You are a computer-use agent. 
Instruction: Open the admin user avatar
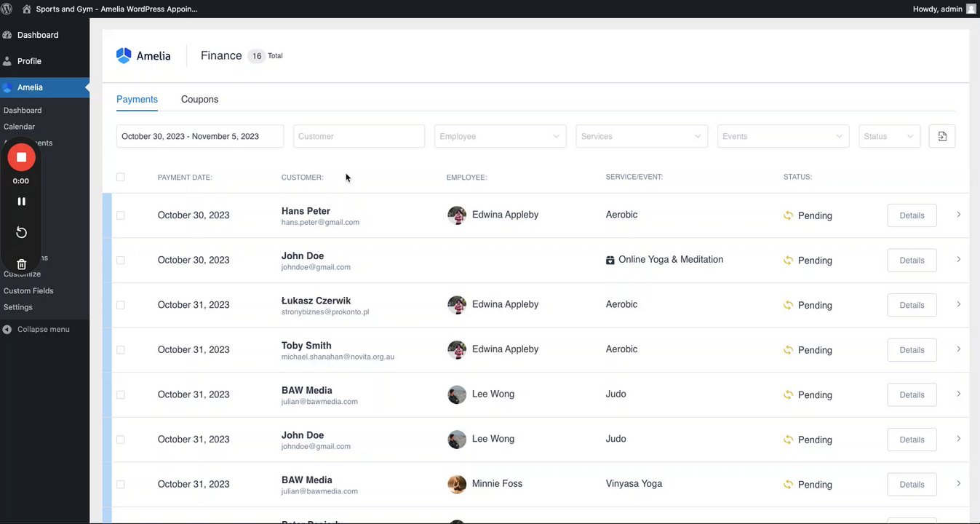(971, 9)
